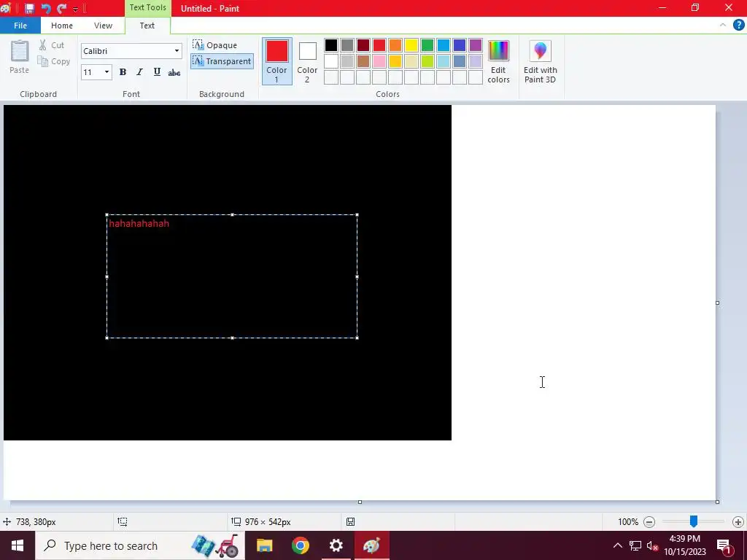Redo the last undone action
Image resolution: width=747 pixels, height=560 pixels.
pyautogui.click(x=61, y=8)
